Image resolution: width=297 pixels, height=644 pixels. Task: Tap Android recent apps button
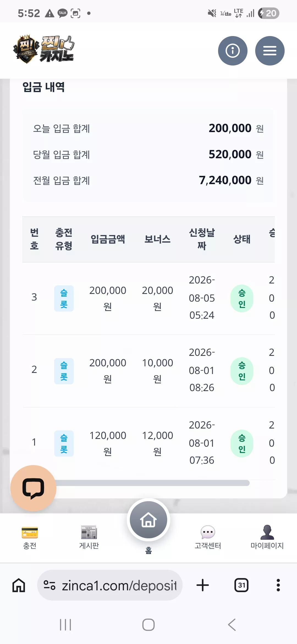(65, 625)
